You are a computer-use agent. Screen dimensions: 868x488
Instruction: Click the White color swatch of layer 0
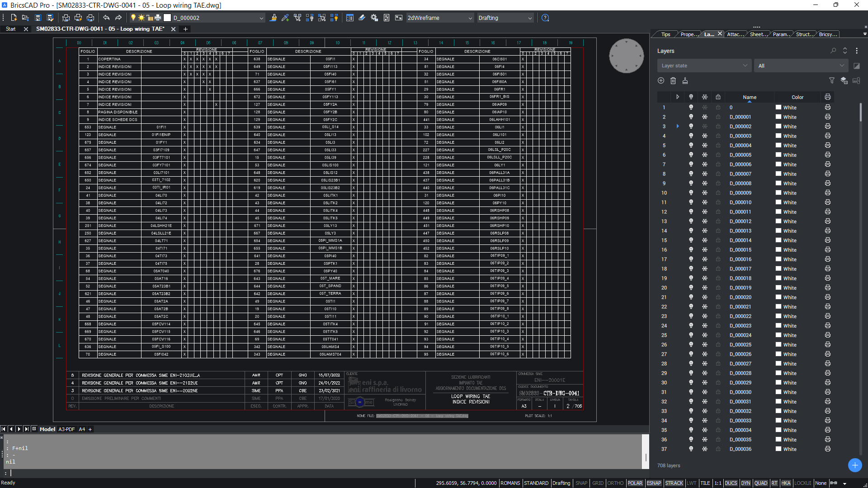tap(778, 108)
